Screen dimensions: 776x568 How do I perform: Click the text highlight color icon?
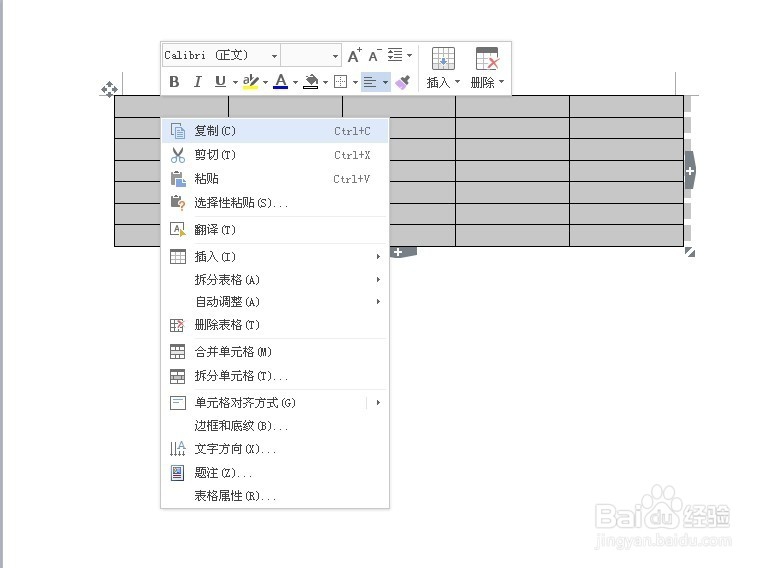click(x=251, y=82)
